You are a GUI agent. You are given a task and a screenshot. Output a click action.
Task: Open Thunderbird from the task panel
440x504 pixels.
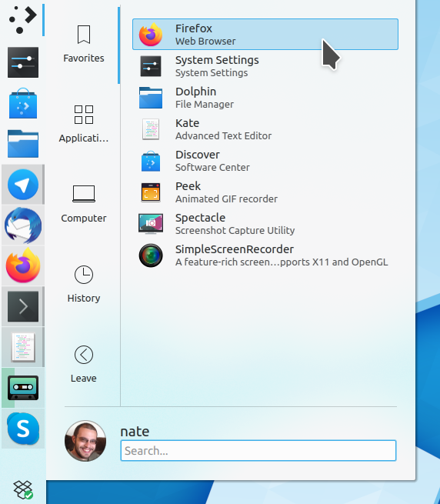(23, 225)
